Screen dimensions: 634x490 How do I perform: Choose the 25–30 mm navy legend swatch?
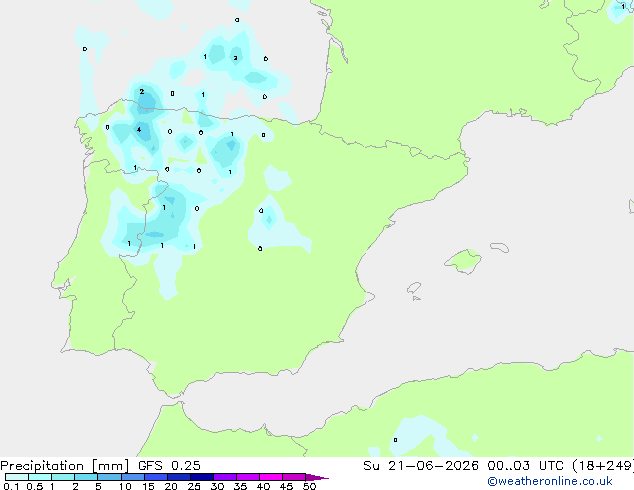click(x=201, y=477)
